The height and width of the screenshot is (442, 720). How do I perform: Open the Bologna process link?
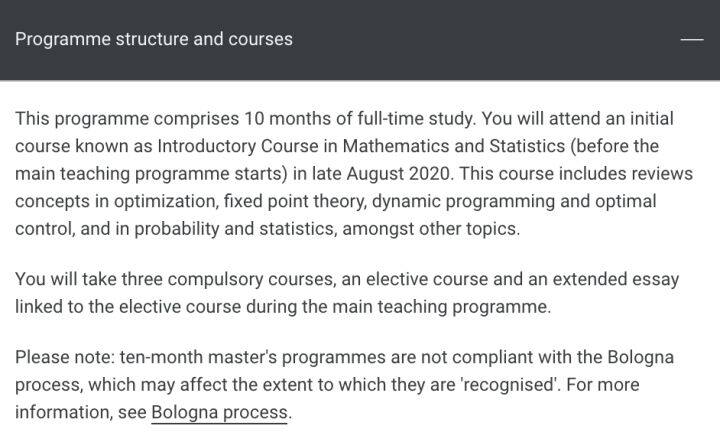pyautogui.click(x=219, y=412)
